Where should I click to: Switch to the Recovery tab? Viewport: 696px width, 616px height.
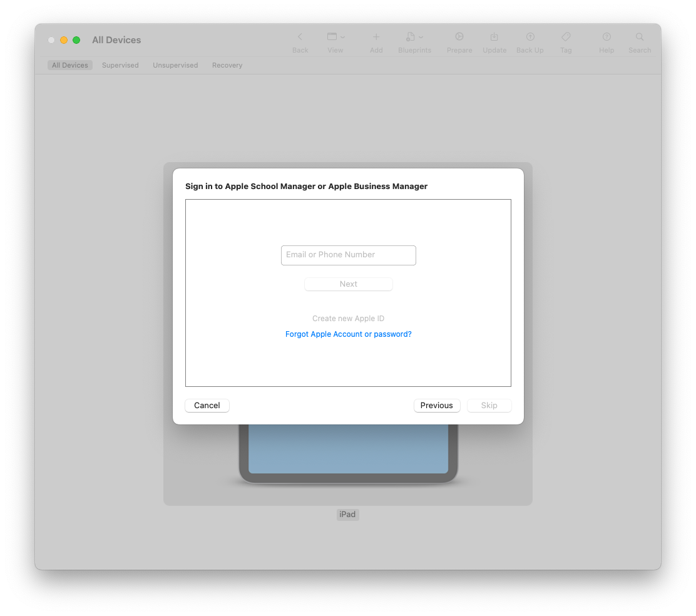pos(227,65)
